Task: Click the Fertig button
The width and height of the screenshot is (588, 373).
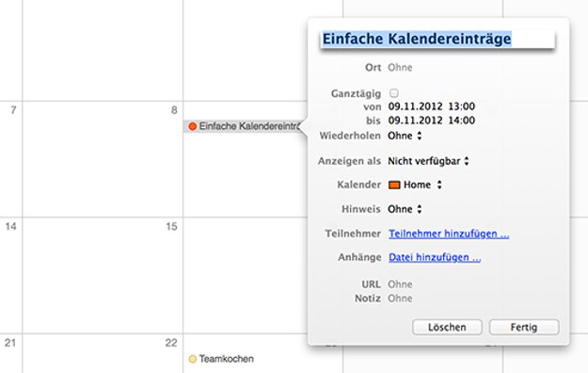Action: [x=524, y=327]
